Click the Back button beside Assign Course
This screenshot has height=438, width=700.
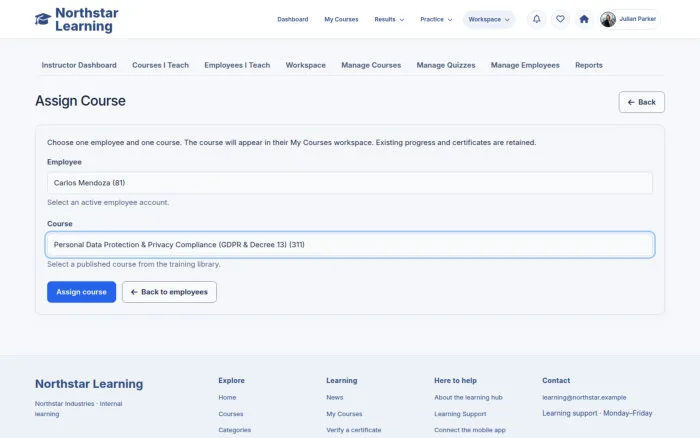[642, 102]
